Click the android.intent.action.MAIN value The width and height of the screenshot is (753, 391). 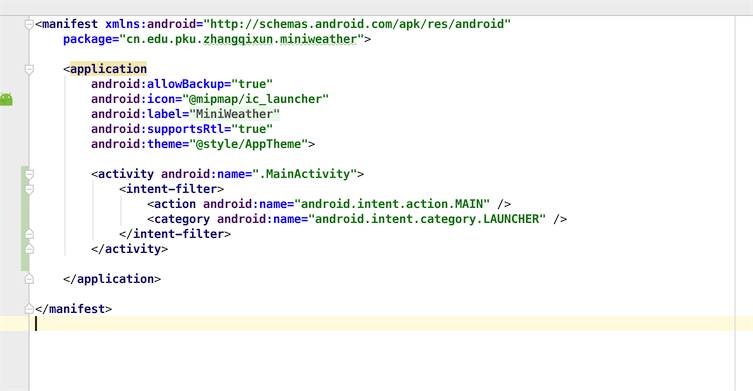pyautogui.click(x=392, y=204)
